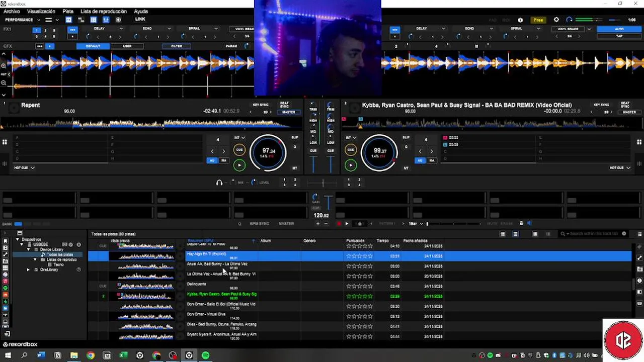Viewport: 644px width, 362px height.
Task: Open the Pista menu
Action: tap(68, 11)
